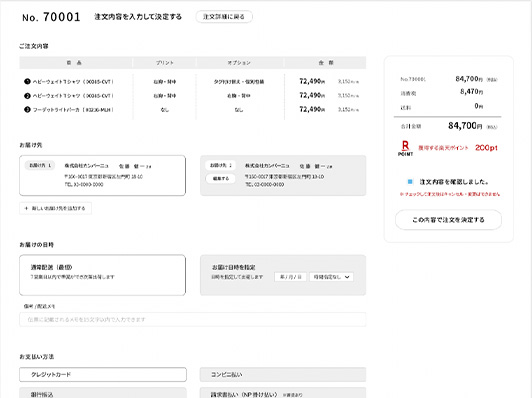Screen dimensions: 532x398
Task: Click the お支払い方法 section heading
Action: point(36,357)
